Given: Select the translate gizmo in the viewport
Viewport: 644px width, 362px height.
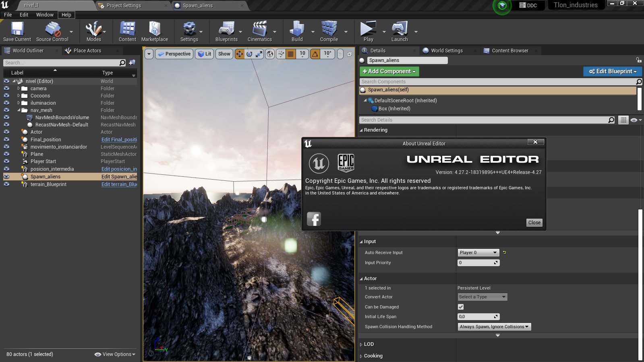Looking at the screenshot, I should click(240, 54).
